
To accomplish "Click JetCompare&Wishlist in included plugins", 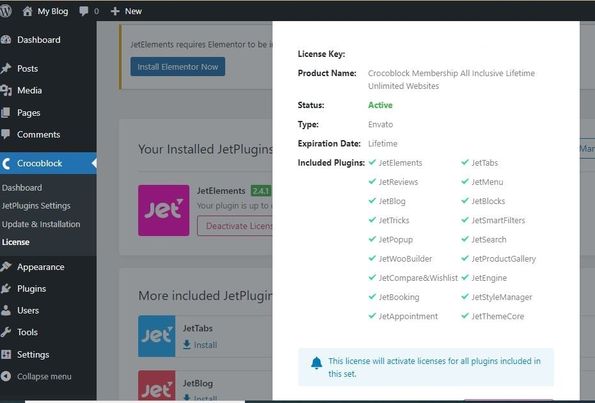I will (x=418, y=278).
